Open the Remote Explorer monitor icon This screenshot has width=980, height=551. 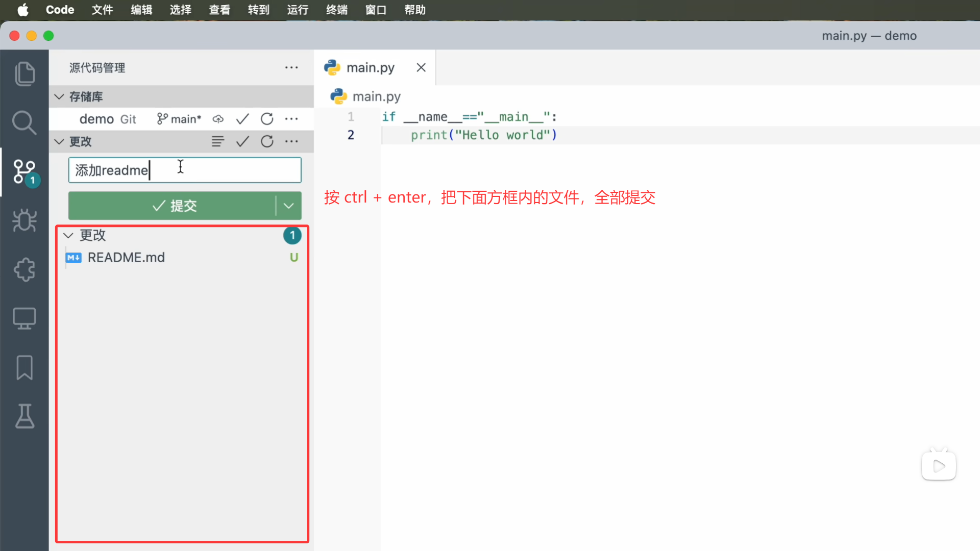24,318
